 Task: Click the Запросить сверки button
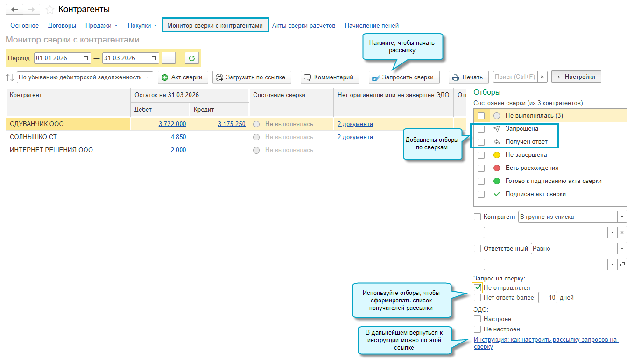404,77
